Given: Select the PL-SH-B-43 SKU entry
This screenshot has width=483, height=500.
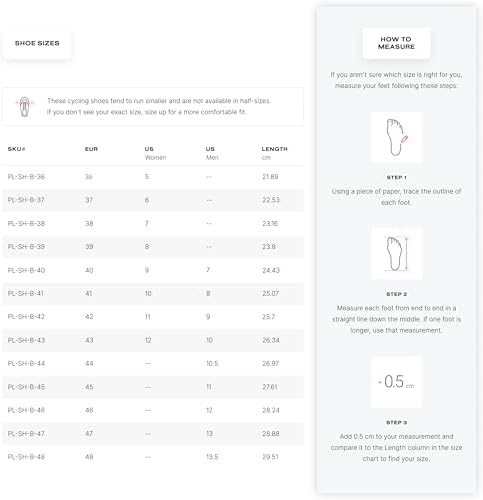Looking at the screenshot, I should click(26, 340).
